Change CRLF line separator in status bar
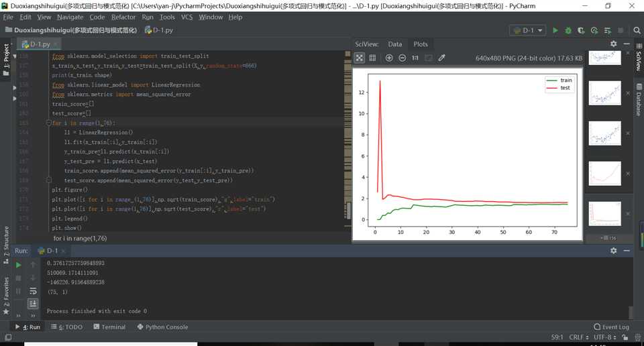Image resolution: width=644 pixels, height=346 pixels. tap(579, 337)
